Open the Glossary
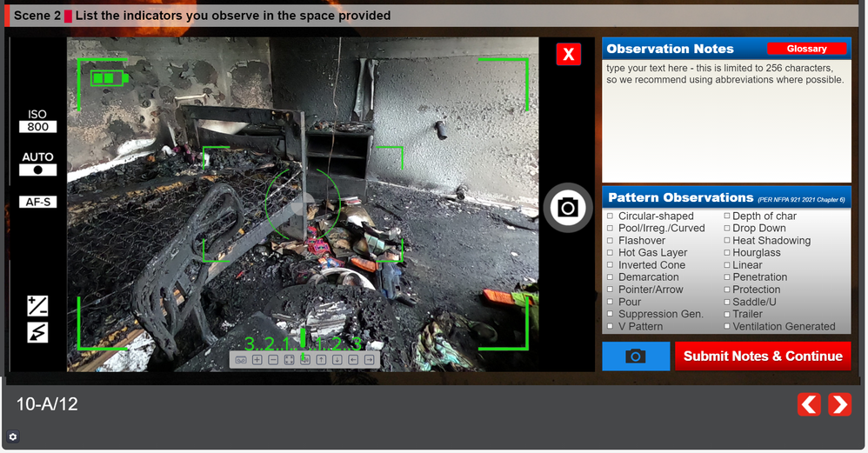The width and height of the screenshot is (868, 453). click(x=806, y=49)
